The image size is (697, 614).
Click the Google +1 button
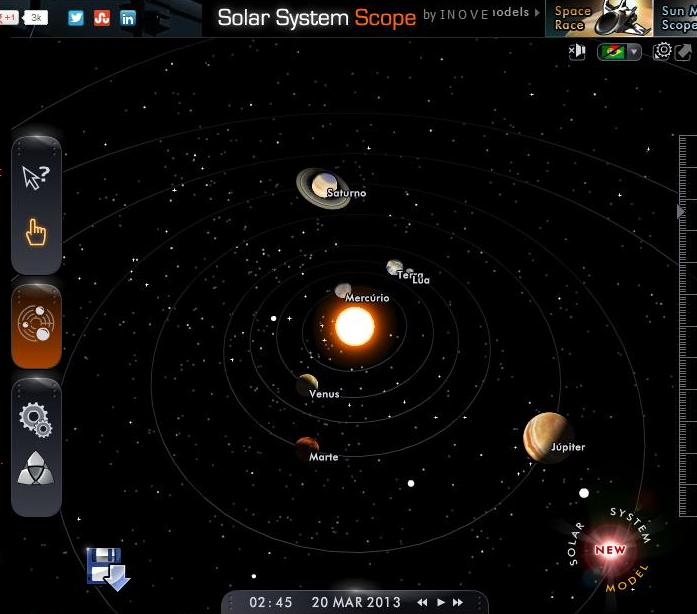pyautogui.click(x=8, y=18)
